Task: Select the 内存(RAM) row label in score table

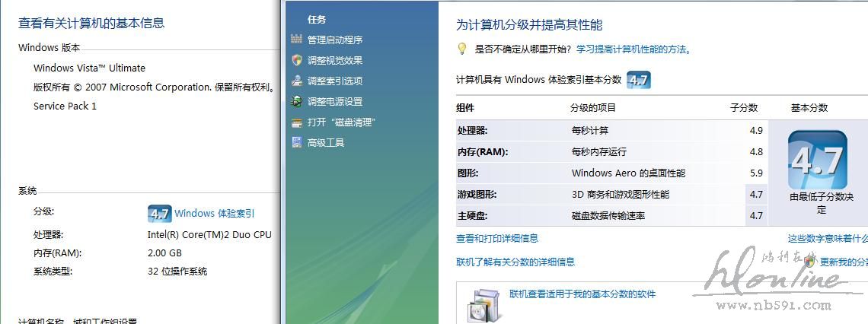Action: (x=483, y=151)
